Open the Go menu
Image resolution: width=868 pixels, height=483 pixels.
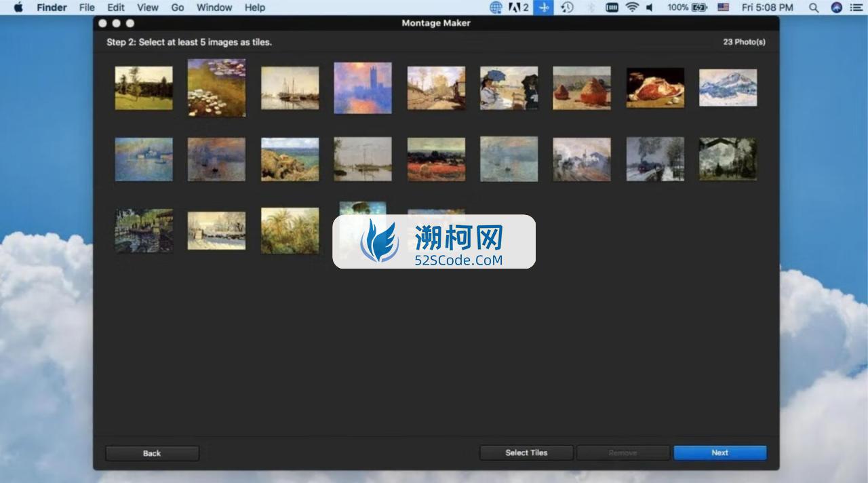(x=178, y=7)
